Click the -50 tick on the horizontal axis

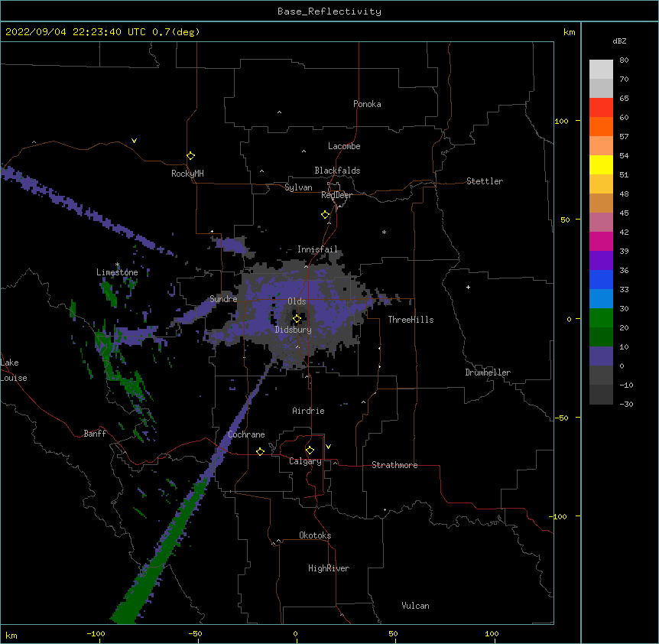tap(195, 634)
